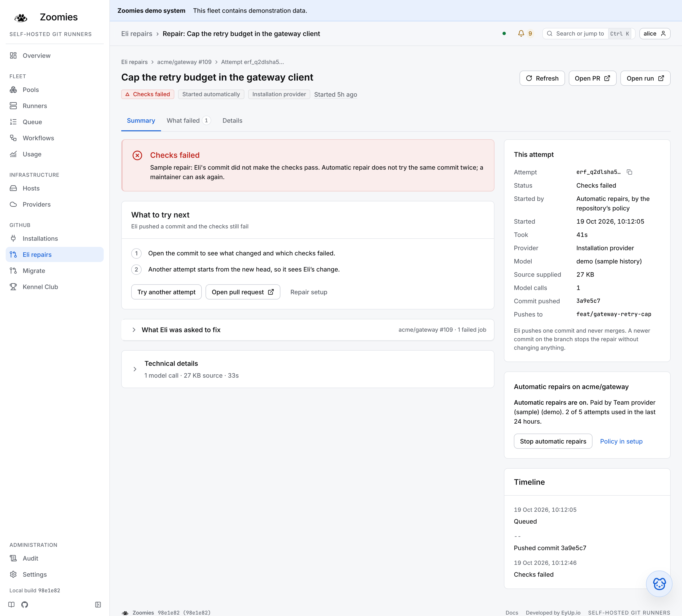This screenshot has width=682, height=616.
Task: Open the Audit log
Action: 54,558
